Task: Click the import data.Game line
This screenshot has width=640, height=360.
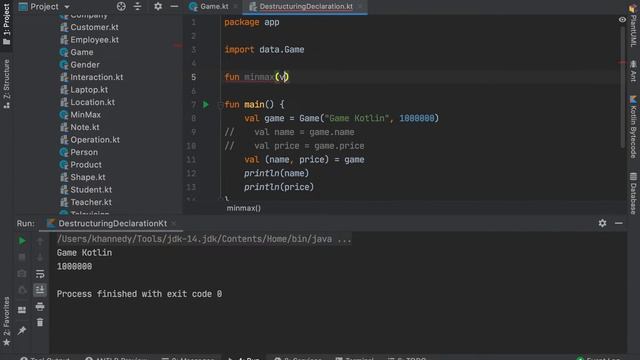Action: point(264,50)
